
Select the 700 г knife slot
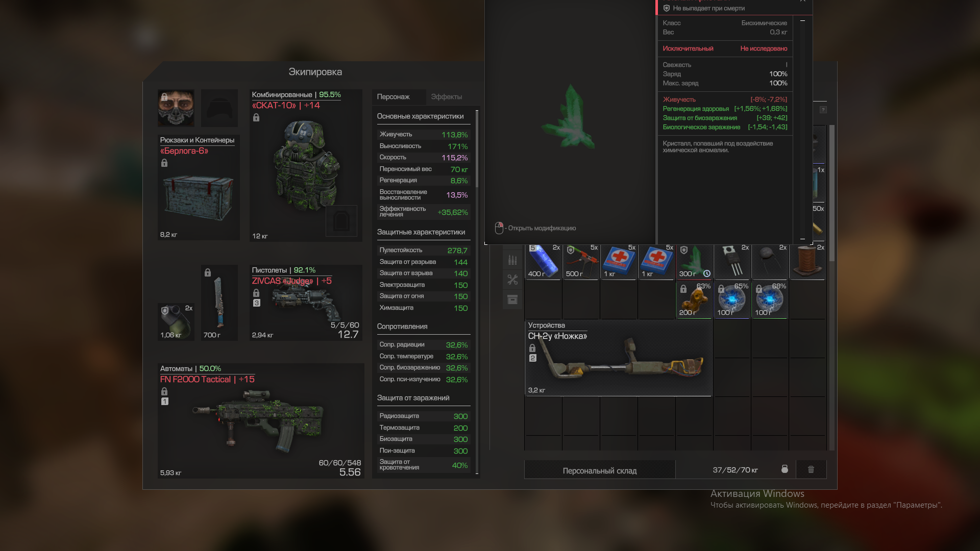click(219, 303)
